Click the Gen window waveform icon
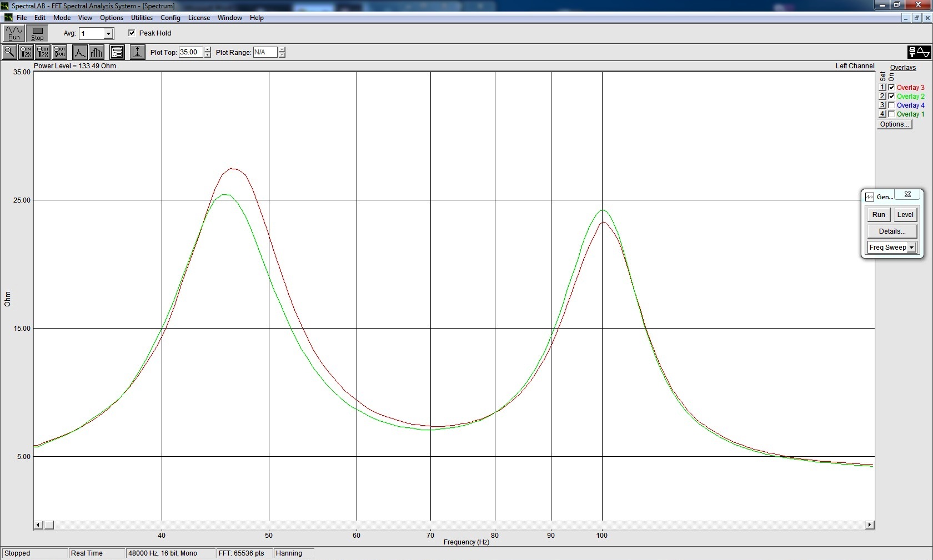 point(870,197)
